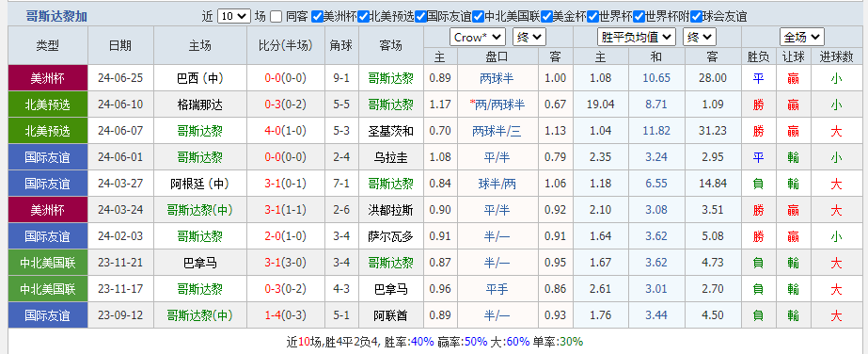Click the 哥斯达黎加 team title
The width and height of the screenshot is (868, 354).
coord(56,17)
